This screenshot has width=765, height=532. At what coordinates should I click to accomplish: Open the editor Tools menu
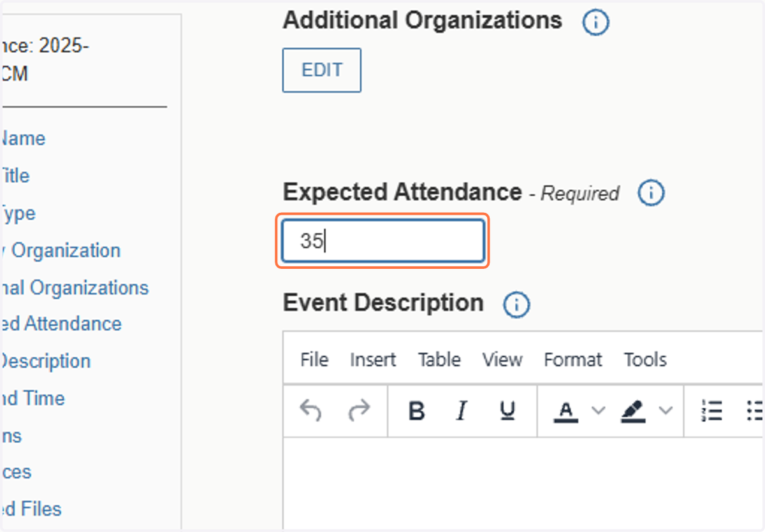click(x=645, y=359)
